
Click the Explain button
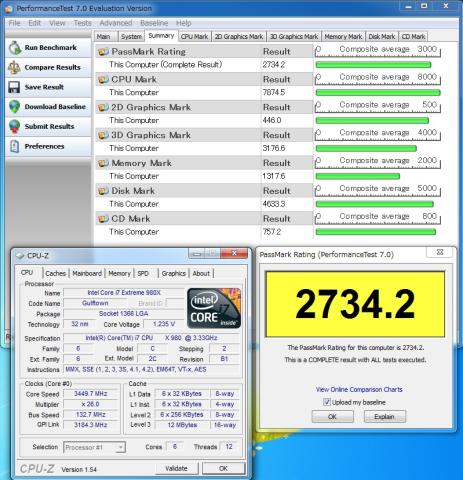(x=384, y=417)
